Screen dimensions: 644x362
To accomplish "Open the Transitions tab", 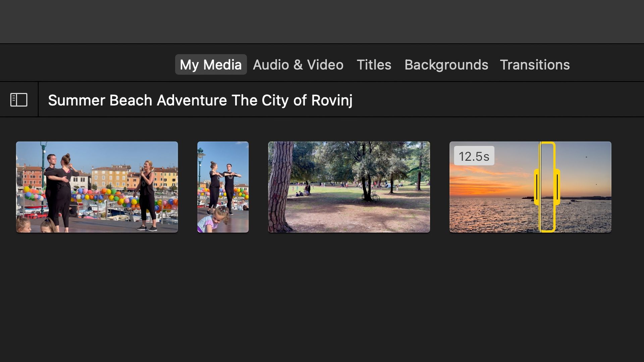I will pyautogui.click(x=535, y=64).
